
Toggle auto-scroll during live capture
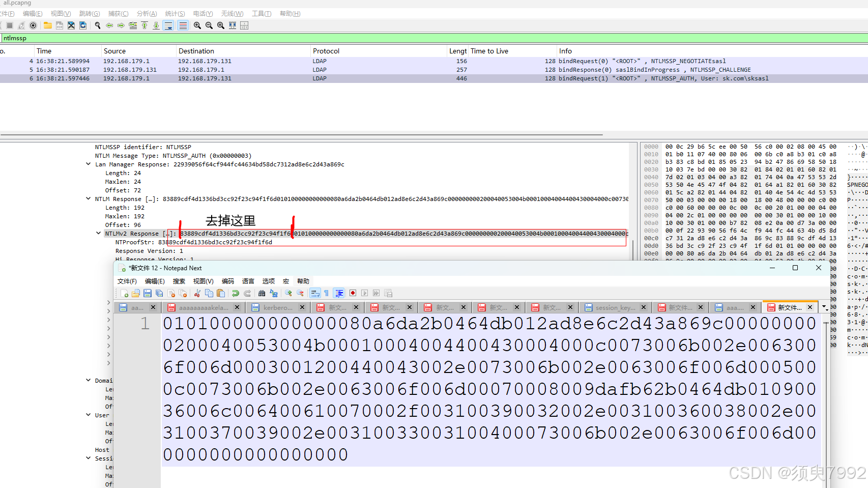click(168, 25)
